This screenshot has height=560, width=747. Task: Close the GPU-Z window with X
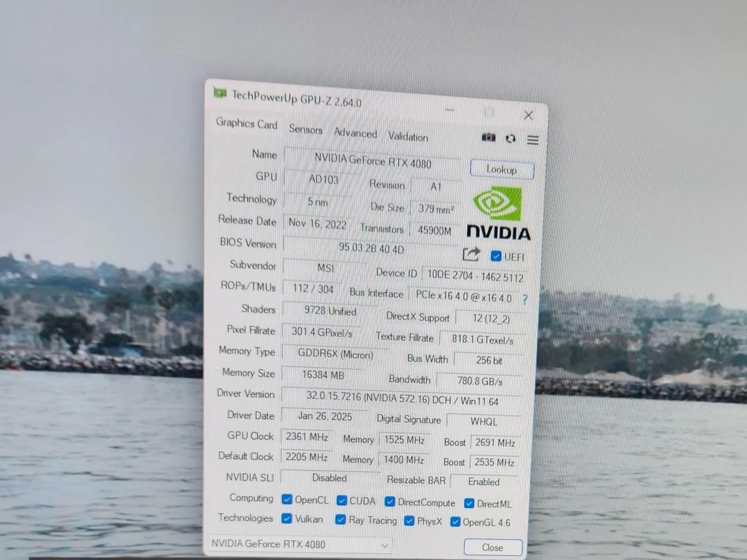point(528,116)
